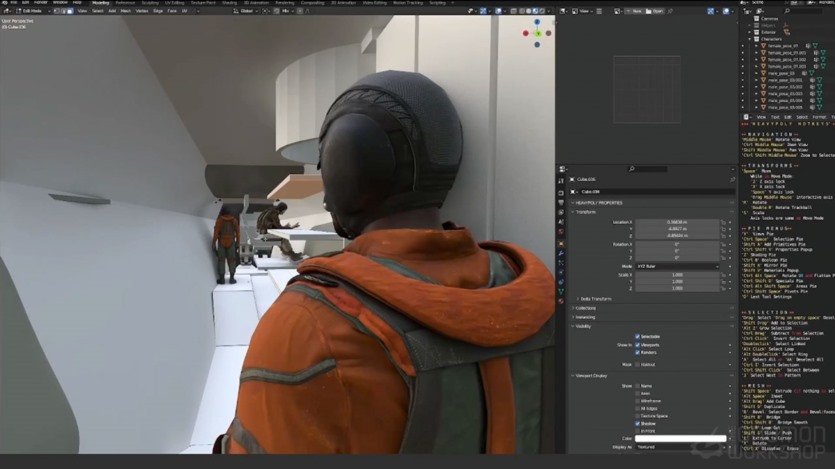Open image editor type dropdown icon
The height and width of the screenshot is (469, 835).
(x=564, y=11)
